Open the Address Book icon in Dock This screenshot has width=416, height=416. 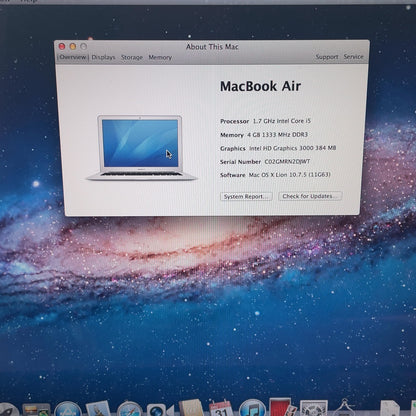(x=191, y=409)
